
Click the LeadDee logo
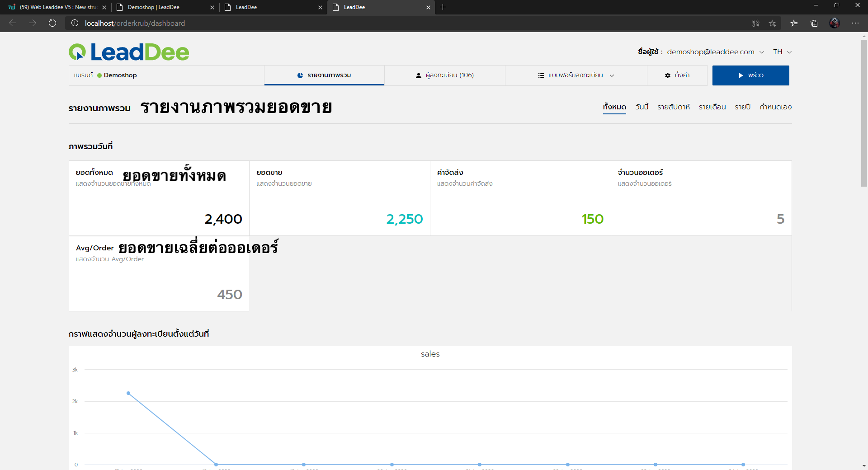[129, 52]
